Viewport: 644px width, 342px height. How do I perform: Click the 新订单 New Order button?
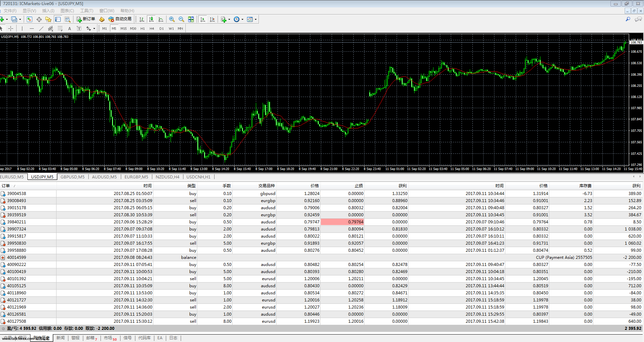(x=86, y=19)
